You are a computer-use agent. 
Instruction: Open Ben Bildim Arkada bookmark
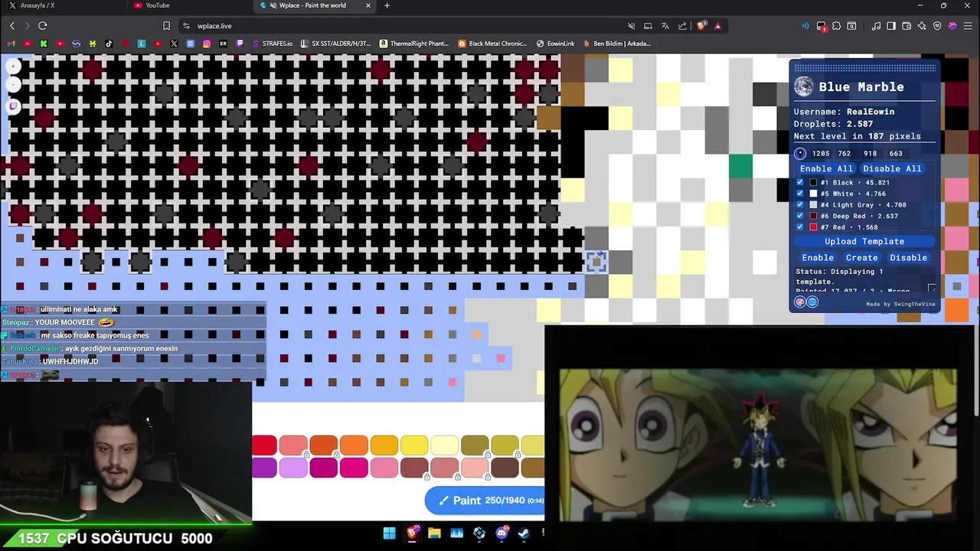(x=616, y=44)
